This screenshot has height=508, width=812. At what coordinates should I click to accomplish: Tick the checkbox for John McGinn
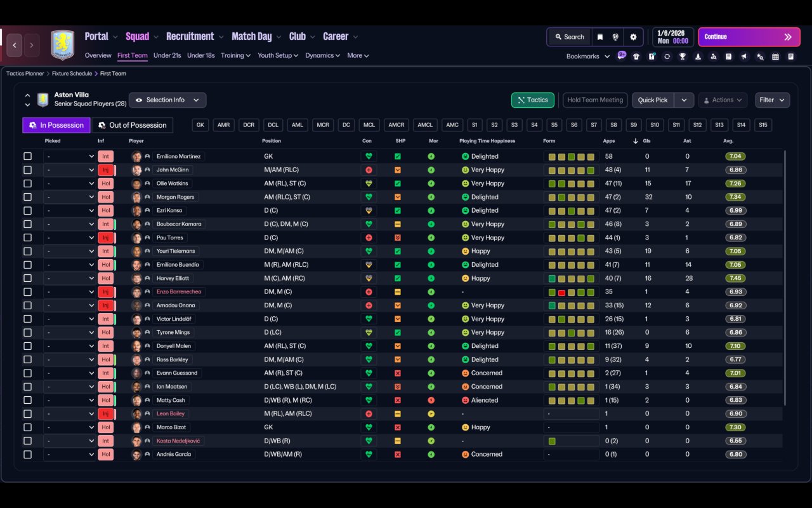27,170
